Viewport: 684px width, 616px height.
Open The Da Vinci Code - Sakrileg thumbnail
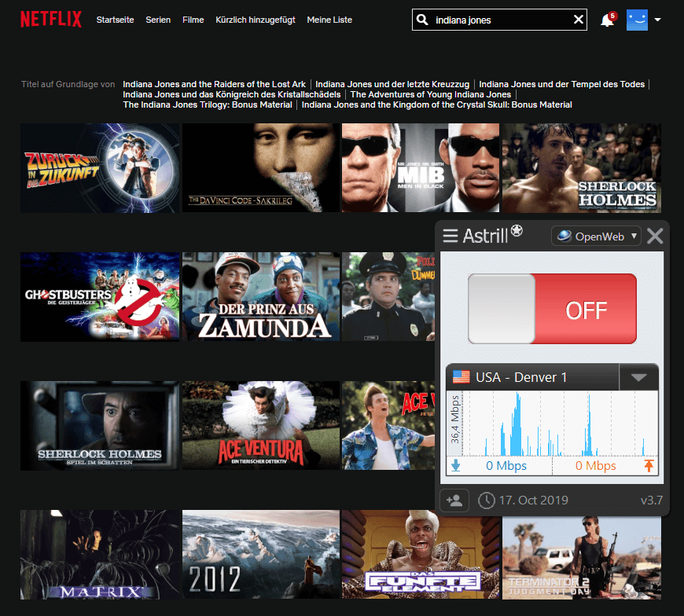(261, 168)
